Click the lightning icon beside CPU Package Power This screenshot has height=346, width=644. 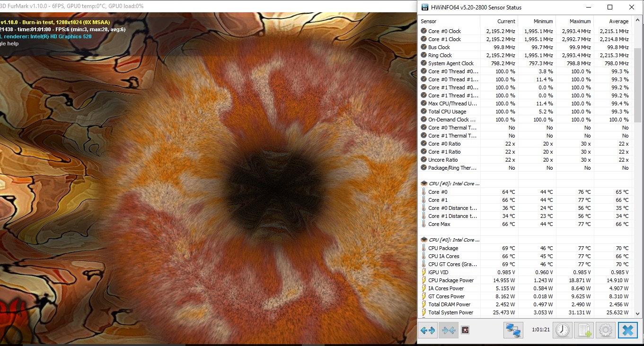[423, 280]
